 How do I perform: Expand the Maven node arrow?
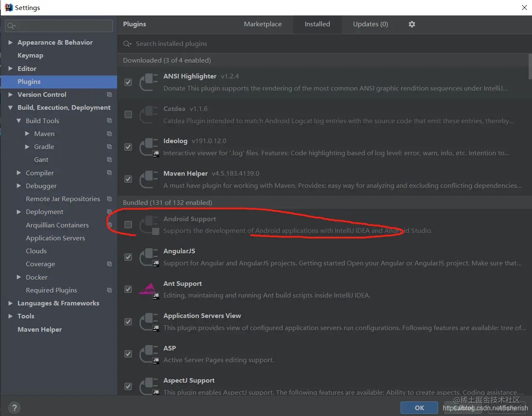coord(27,134)
